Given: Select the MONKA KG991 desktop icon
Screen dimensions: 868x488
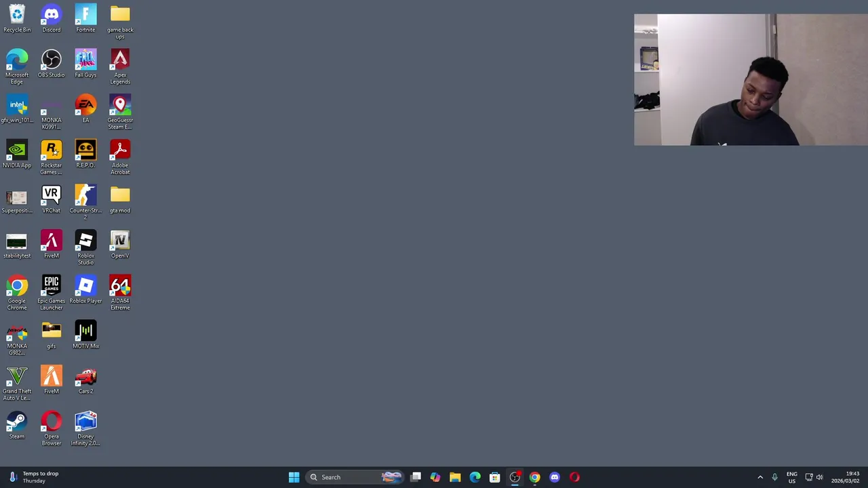Looking at the screenshot, I should 52,113.
